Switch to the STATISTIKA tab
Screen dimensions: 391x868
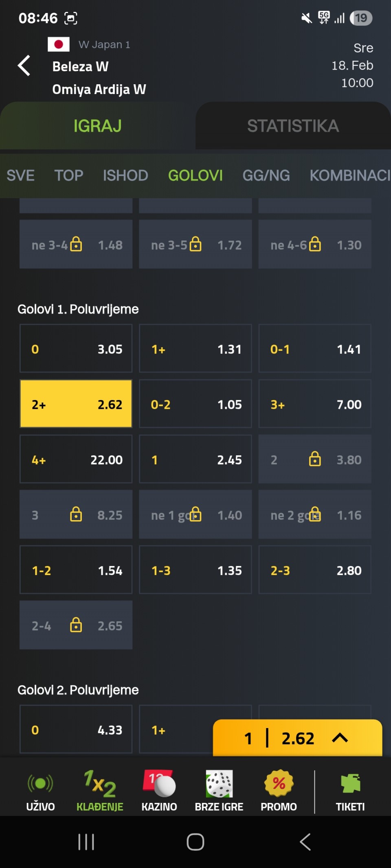coord(293,126)
